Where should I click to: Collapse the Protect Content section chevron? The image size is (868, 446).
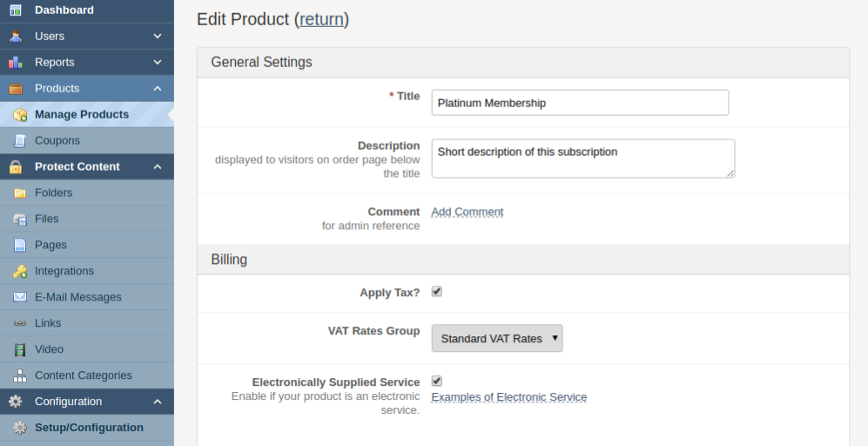click(158, 166)
